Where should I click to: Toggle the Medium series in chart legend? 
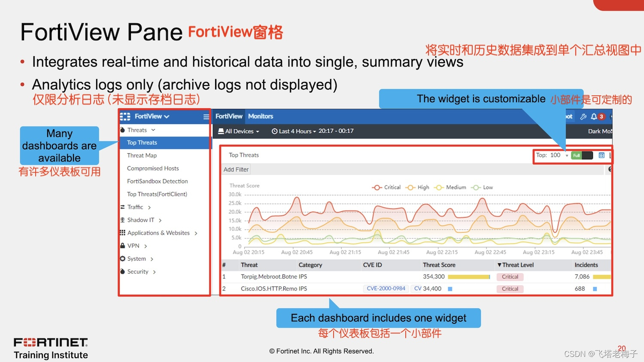coord(450,187)
